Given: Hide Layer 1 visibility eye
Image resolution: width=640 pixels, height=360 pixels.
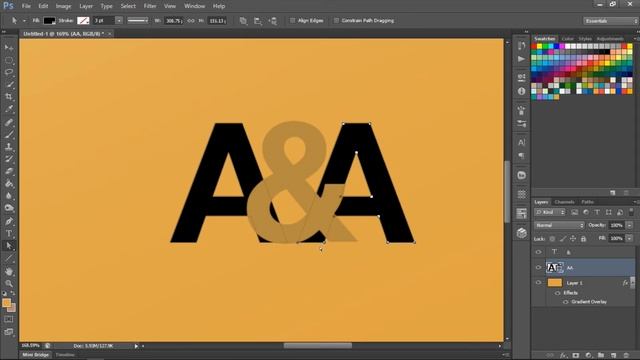Looking at the screenshot, I should (538, 282).
